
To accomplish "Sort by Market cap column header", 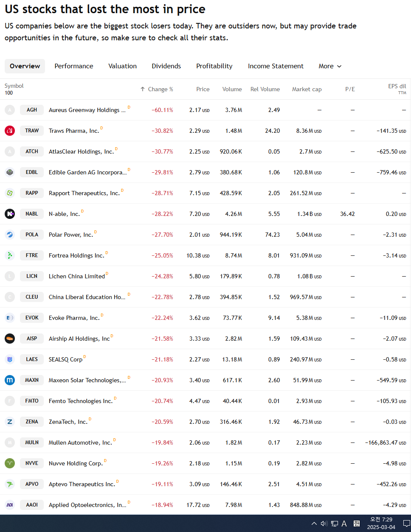I will (x=307, y=89).
